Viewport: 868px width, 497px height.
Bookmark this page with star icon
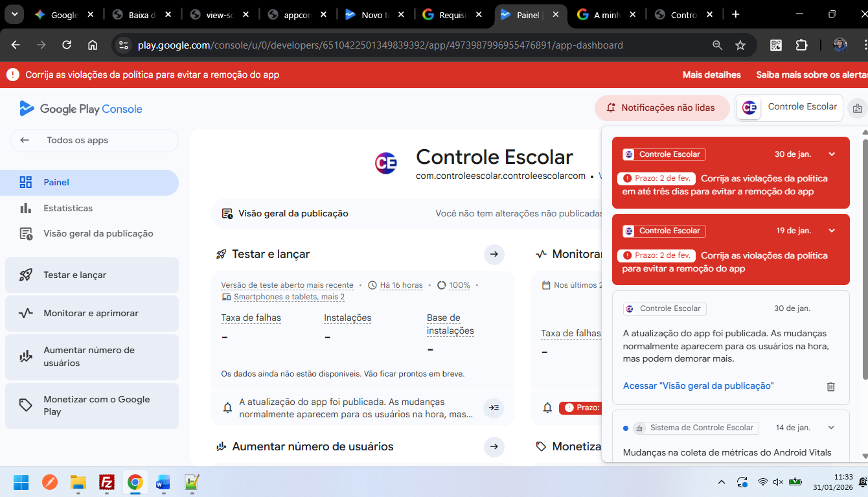pyautogui.click(x=740, y=45)
